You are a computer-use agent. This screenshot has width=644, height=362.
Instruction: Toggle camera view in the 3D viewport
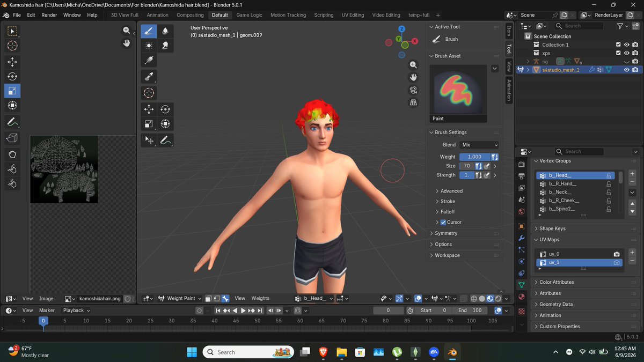pyautogui.click(x=413, y=90)
